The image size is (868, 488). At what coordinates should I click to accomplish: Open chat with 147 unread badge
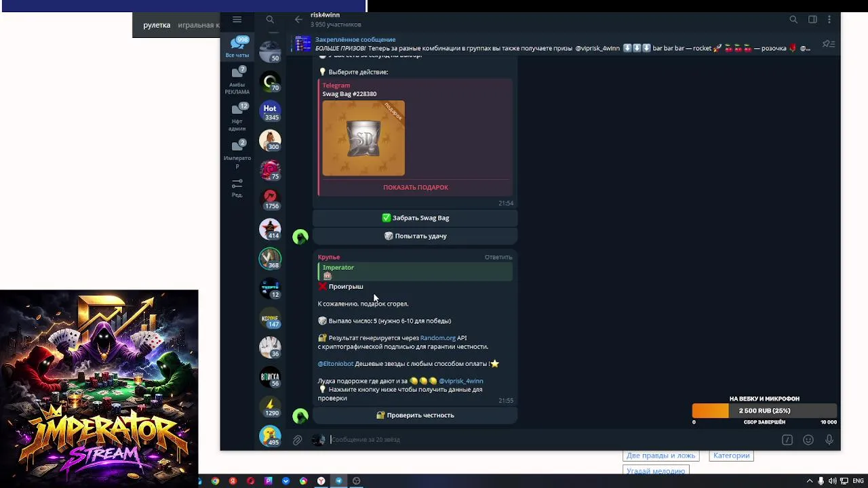270,318
